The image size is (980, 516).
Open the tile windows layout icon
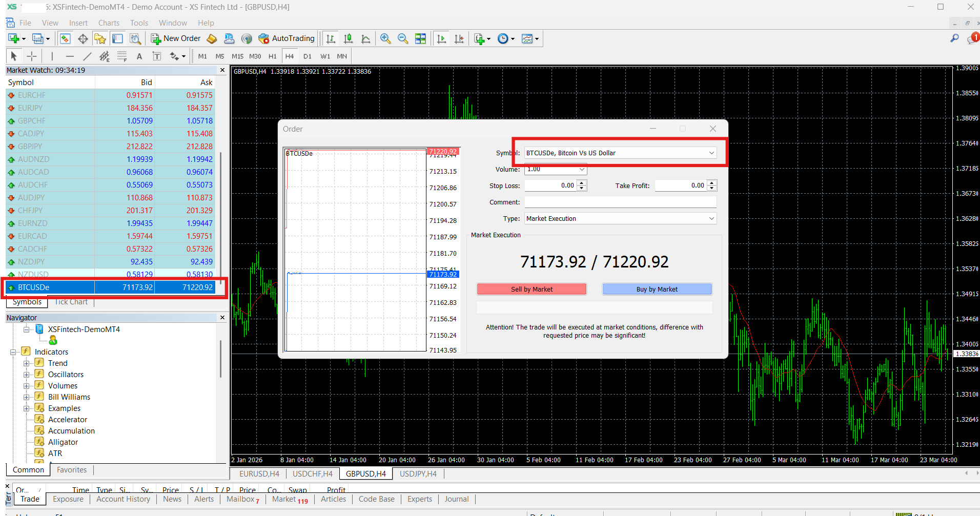420,38
